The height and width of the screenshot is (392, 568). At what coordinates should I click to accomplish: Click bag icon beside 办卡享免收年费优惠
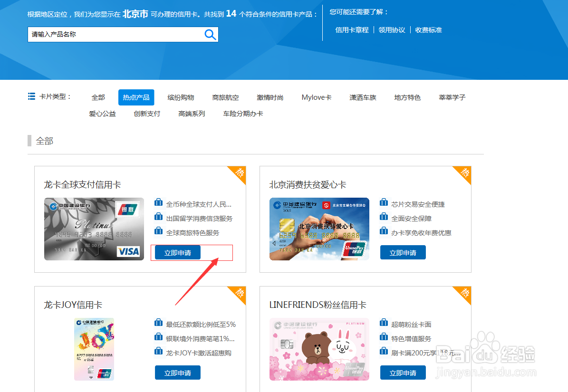tap(384, 230)
